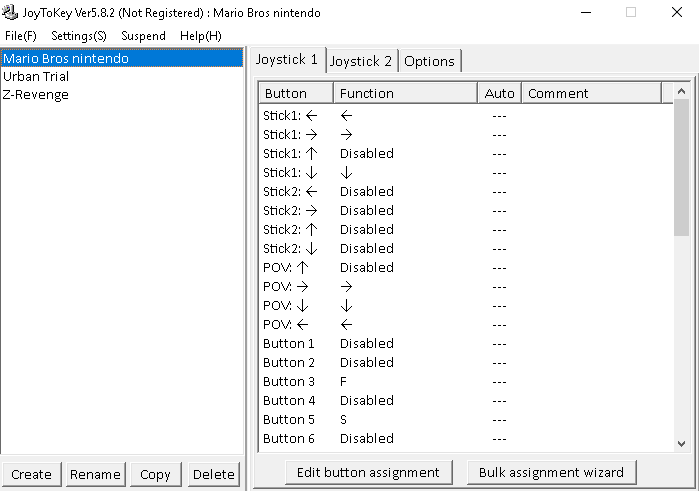Select the Stick2 left arrow row
This screenshot has width=699, height=491.
pyautogui.click(x=466, y=192)
